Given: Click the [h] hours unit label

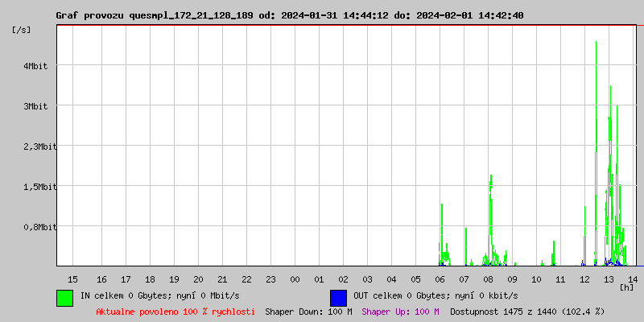Looking at the screenshot, I should tap(626, 287).
